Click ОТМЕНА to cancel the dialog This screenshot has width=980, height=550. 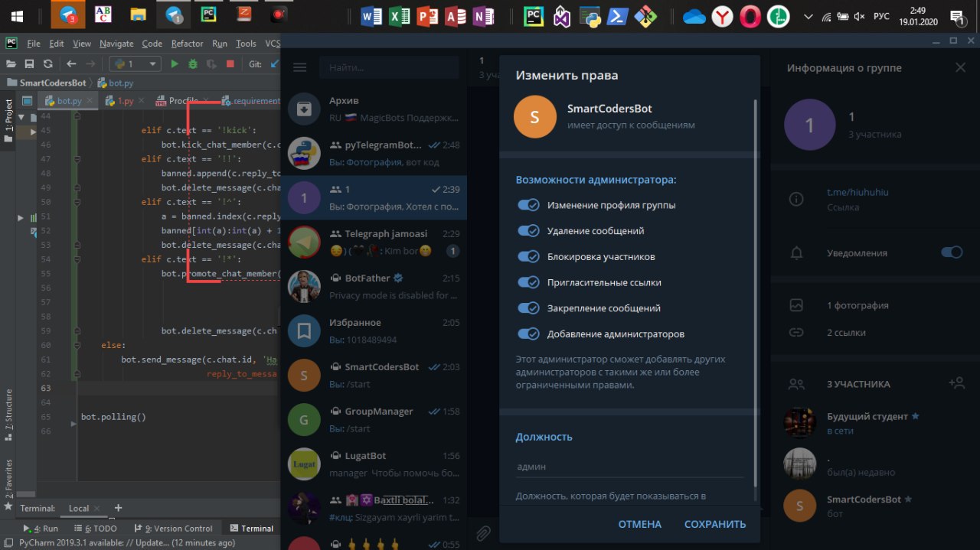click(x=639, y=524)
